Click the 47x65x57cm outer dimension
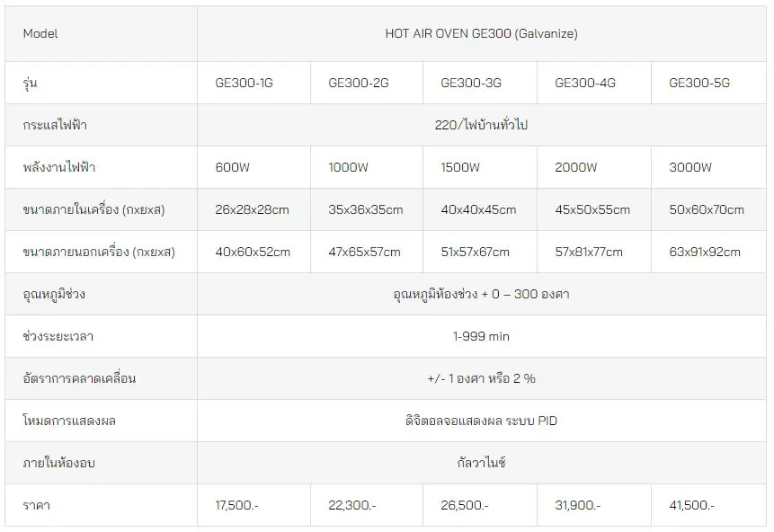Screen dimensions: 774x532 coord(364,253)
